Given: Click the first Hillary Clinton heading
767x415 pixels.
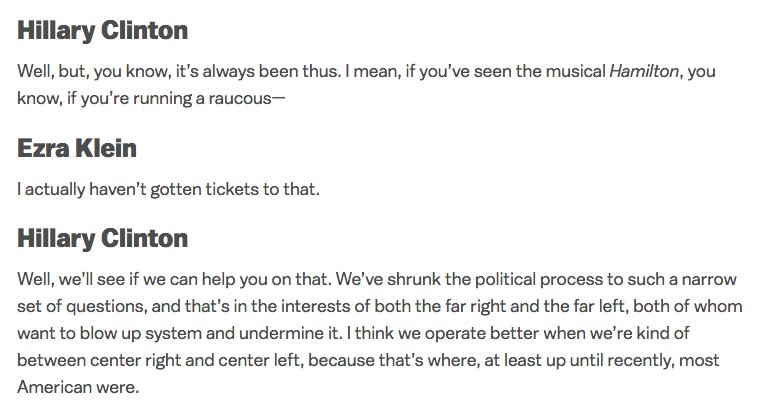Looking at the screenshot, I should click(x=103, y=31).
